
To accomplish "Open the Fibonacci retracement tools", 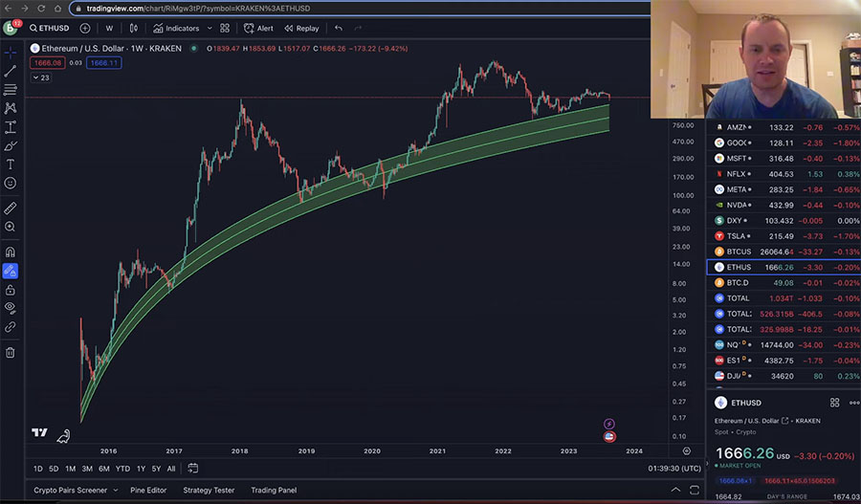I will coord(11,90).
